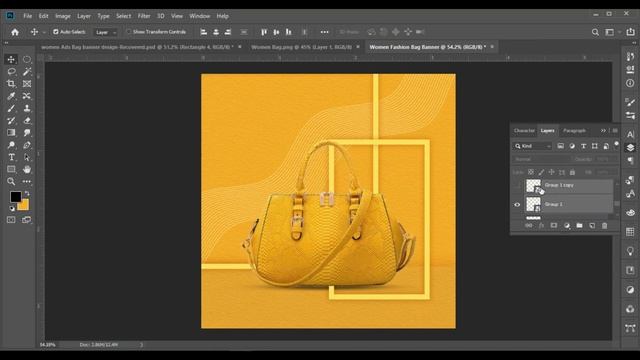Hide the Group 1 layer
Image resolution: width=640 pixels, height=360 pixels.
[517, 204]
